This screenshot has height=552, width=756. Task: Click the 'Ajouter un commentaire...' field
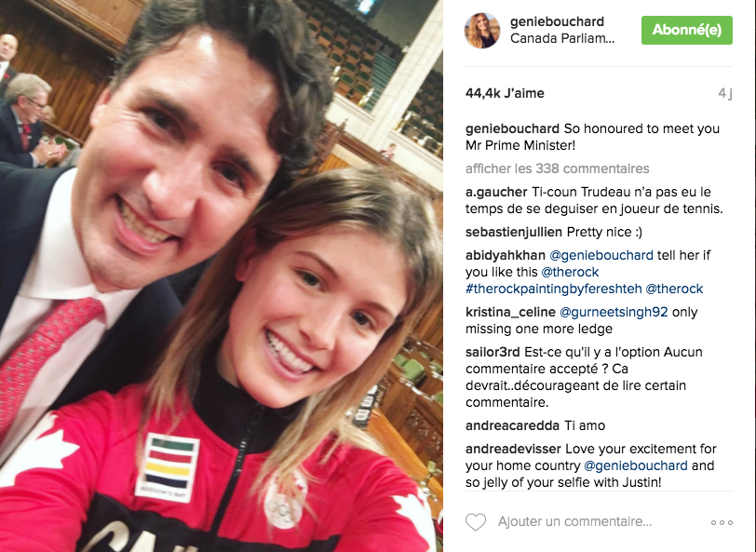[x=574, y=521]
